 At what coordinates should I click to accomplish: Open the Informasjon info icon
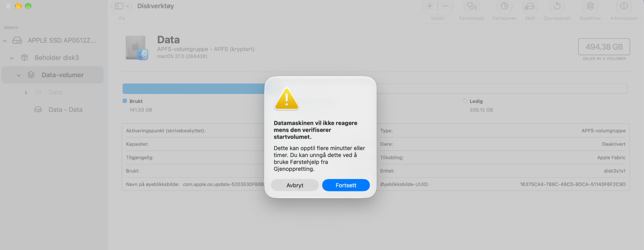point(624,6)
